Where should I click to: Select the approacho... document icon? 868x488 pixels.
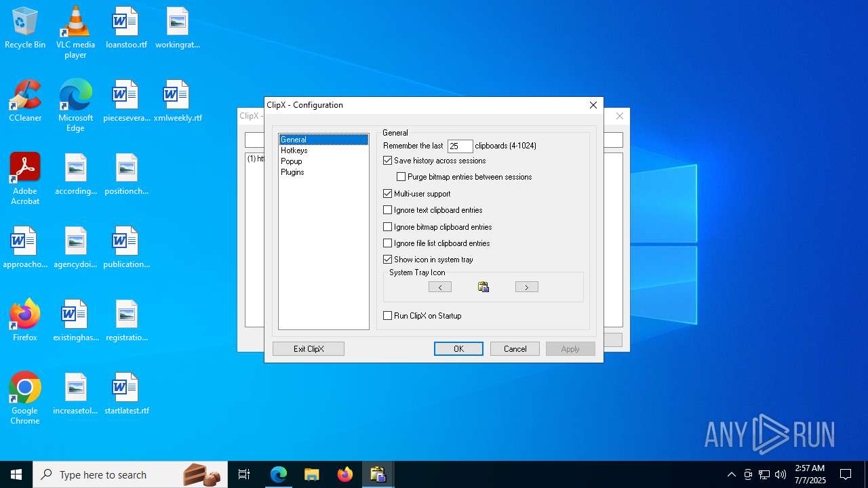pyautogui.click(x=25, y=248)
